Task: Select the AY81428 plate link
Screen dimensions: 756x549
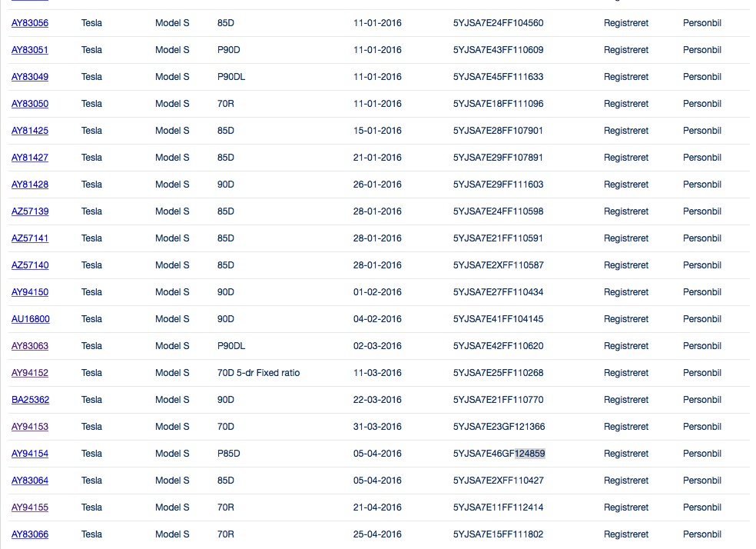Action: click(x=30, y=185)
